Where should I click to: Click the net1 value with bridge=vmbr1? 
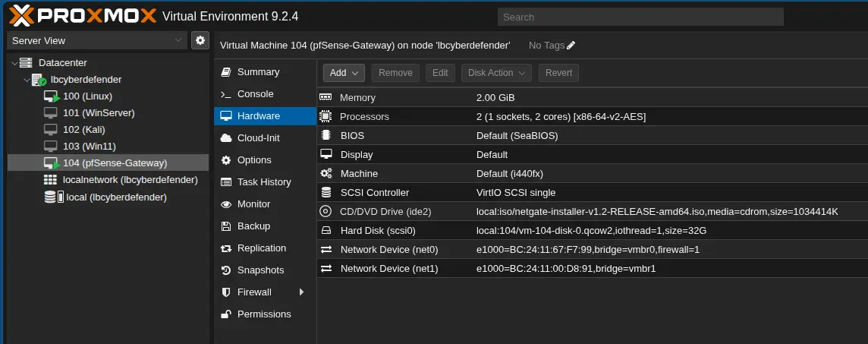click(566, 269)
